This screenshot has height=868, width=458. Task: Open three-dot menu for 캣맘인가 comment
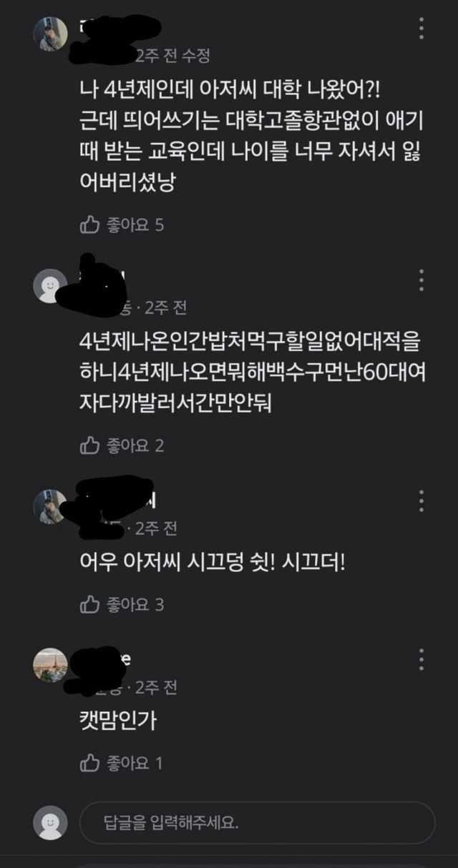click(x=422, y=659)
